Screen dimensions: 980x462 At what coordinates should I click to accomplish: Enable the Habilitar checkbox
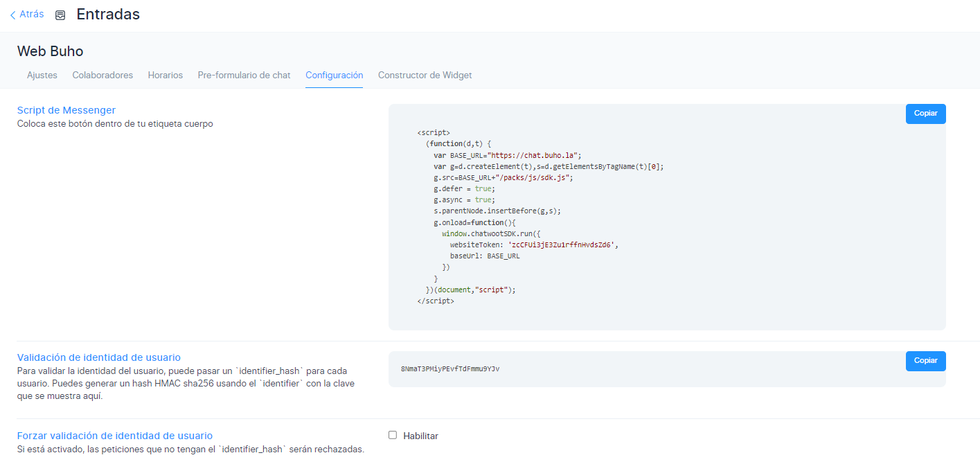point(393,435)
